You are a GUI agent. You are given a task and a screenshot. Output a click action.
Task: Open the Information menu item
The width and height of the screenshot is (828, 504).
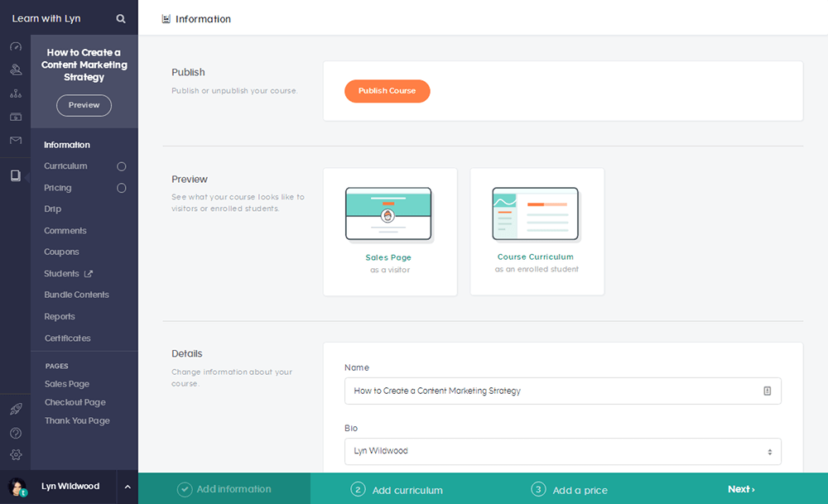[x=67, y=145]
